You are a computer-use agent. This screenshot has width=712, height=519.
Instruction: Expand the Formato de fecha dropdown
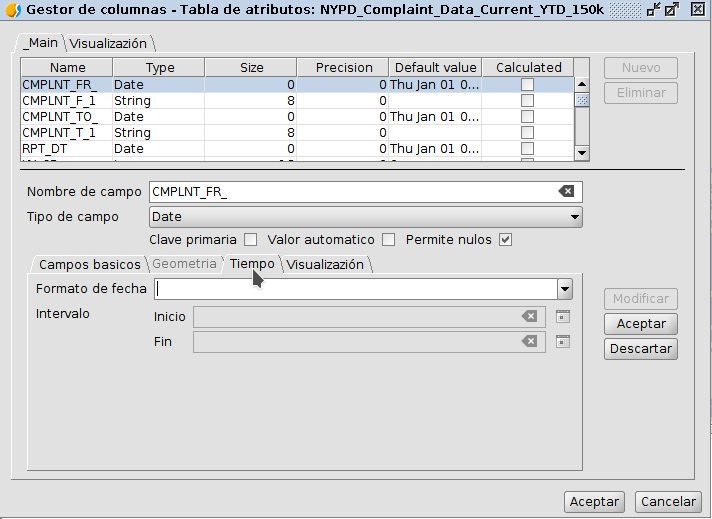pos(565,289)
